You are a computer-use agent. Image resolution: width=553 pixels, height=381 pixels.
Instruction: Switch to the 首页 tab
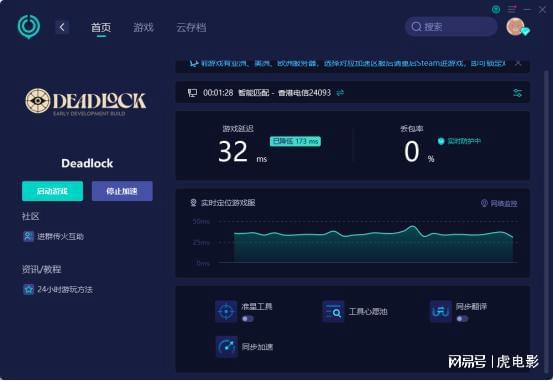pyautogui.click(x=101, y=28)
